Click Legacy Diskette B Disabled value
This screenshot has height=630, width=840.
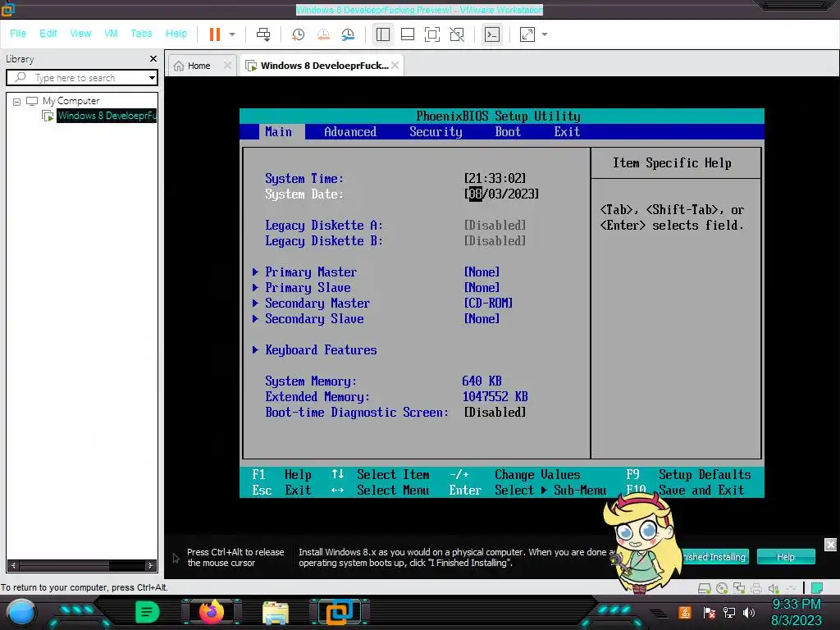point(495,241)
